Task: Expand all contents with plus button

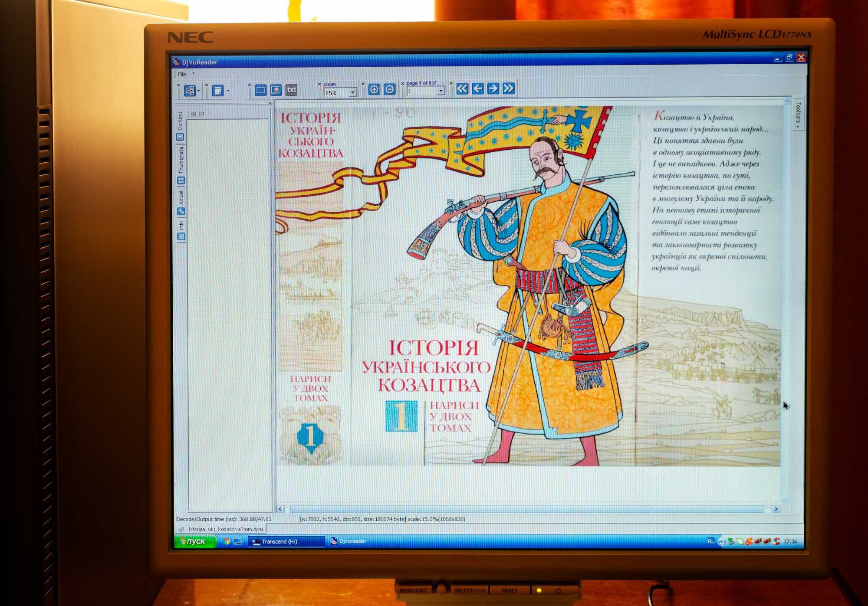Action: tap(194, 114)
